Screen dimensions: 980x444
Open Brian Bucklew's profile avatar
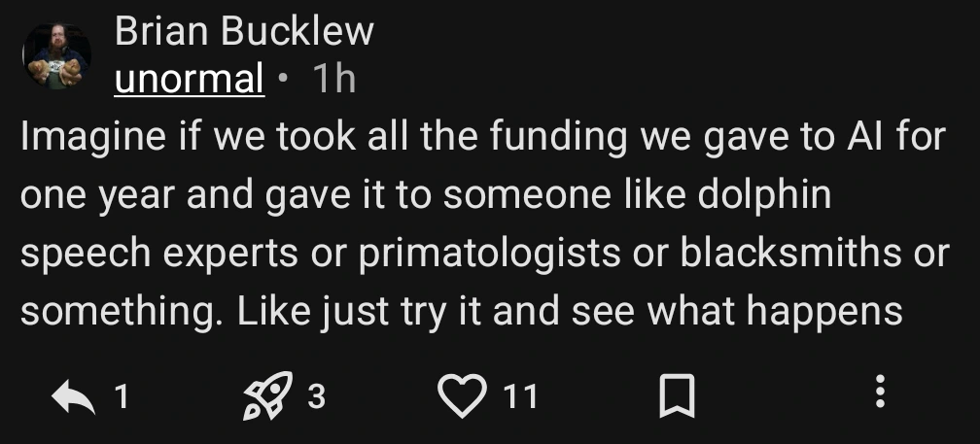(56, 57)
